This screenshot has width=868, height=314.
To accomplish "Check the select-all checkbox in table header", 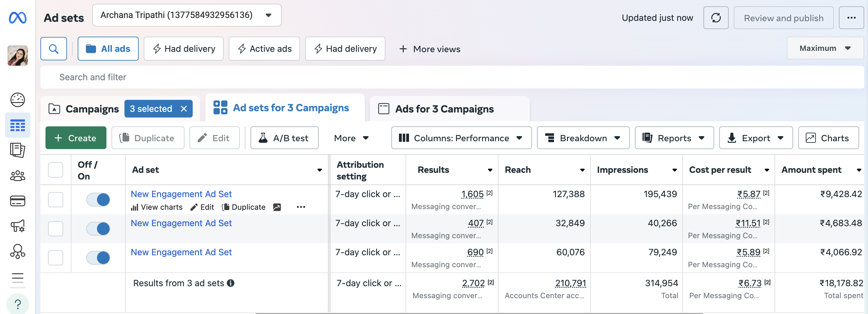I will [56, 170].
